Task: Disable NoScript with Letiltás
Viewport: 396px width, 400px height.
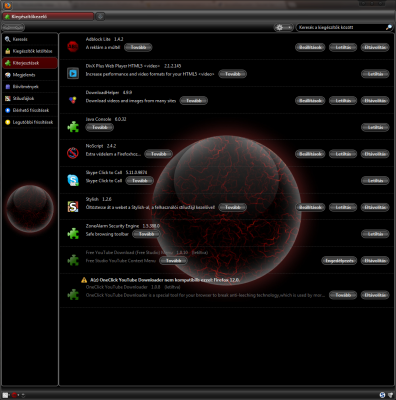Action: pos(343,154)
